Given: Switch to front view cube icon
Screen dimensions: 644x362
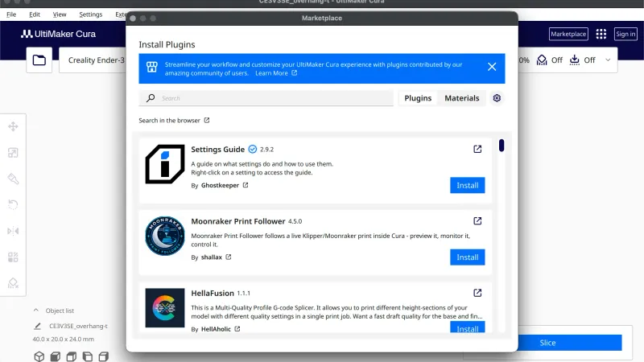Looking at the screenshot, I should 55,356.
